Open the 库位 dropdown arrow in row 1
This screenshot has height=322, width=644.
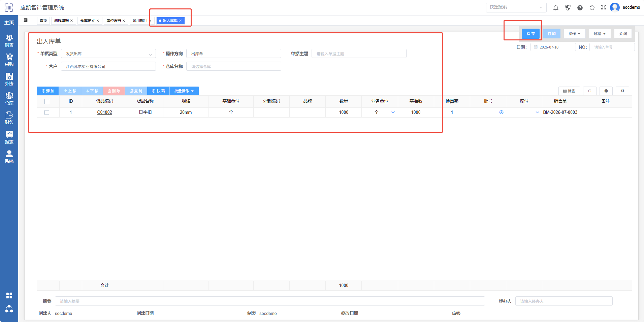(x=537, y=112)
